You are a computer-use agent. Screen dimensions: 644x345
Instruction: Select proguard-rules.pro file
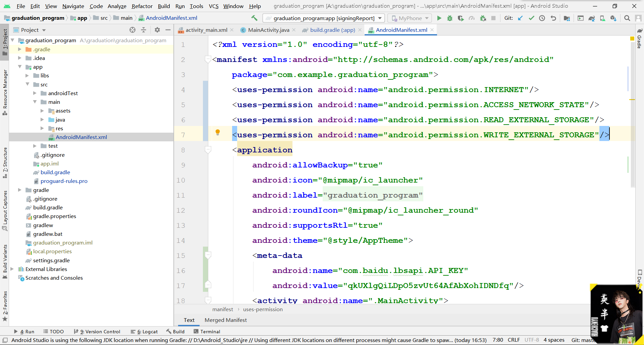[x=64, y=181]
